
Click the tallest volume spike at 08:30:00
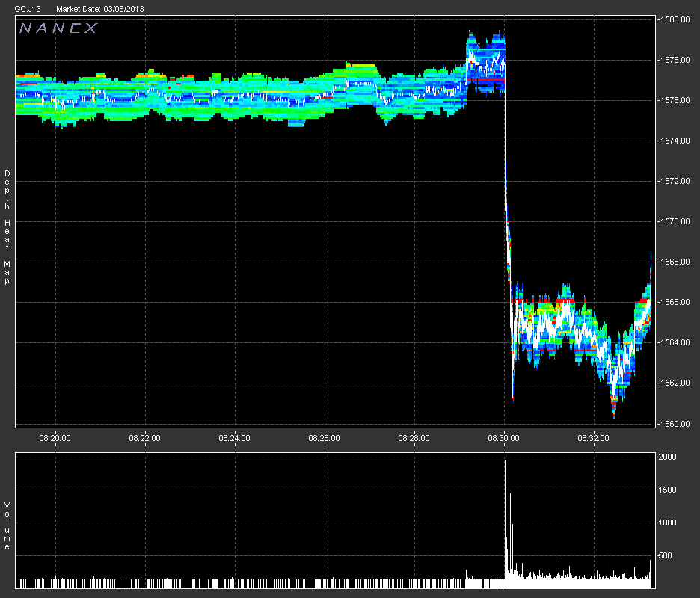pos(505,523)
